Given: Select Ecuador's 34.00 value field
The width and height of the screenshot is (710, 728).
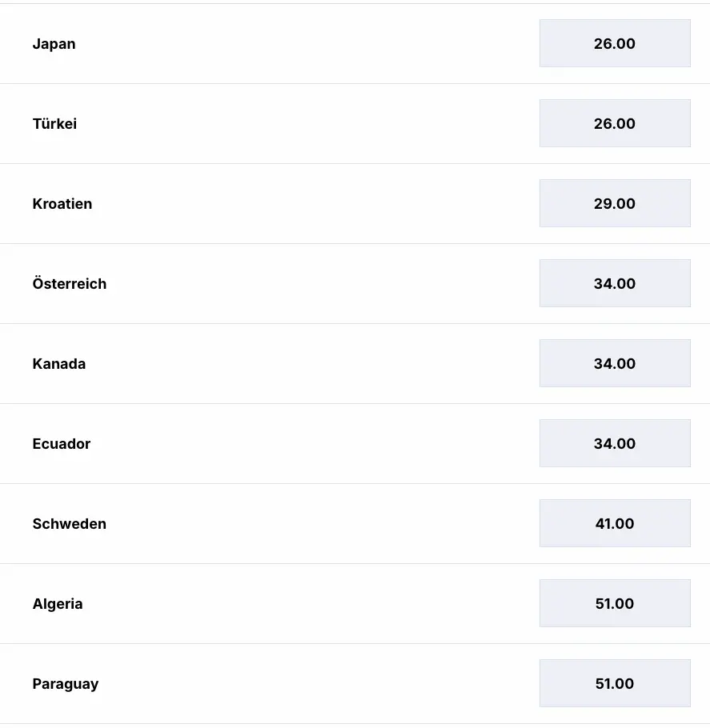Looking at the screenshot, I should (615, 443).
